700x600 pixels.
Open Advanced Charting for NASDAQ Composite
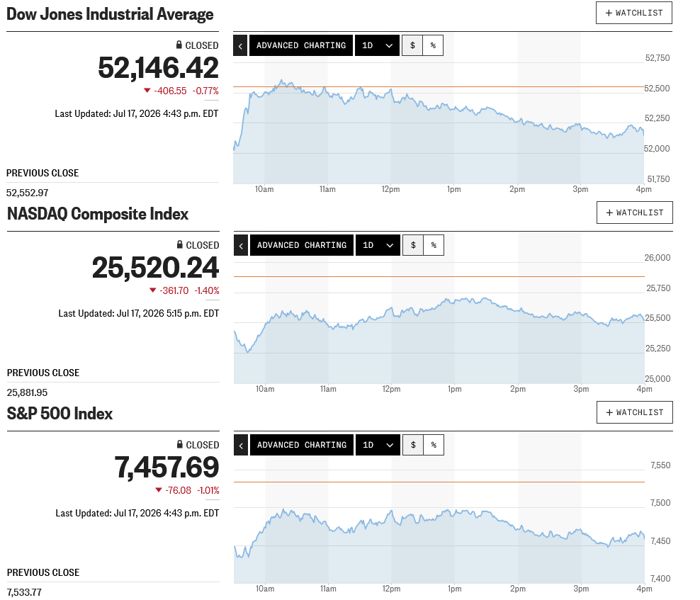click(x=303, y=245)
